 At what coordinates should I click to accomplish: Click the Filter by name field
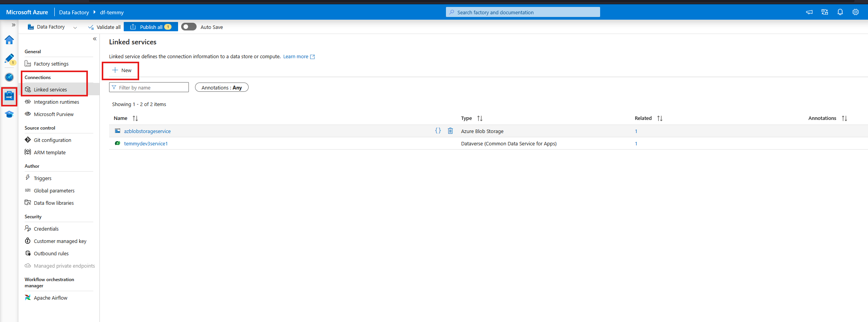pos(149,88)
